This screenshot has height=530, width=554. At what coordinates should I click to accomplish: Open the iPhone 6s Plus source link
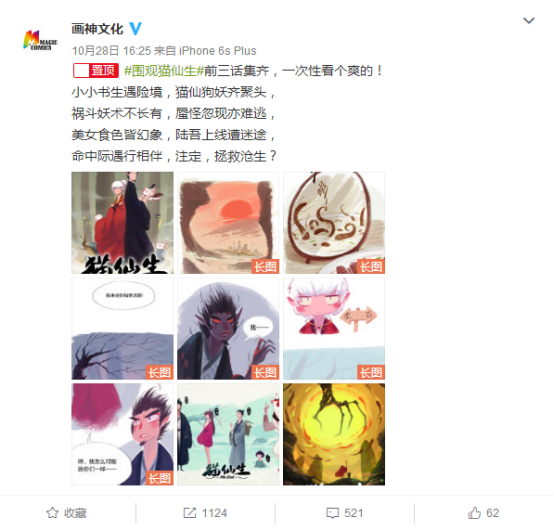click(x=218, y=51)
